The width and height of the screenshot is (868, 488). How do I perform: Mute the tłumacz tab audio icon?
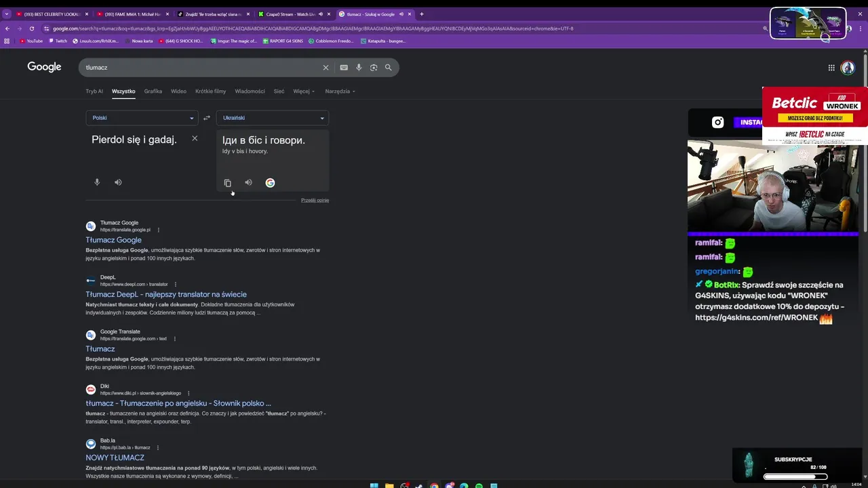pos(401,14)
